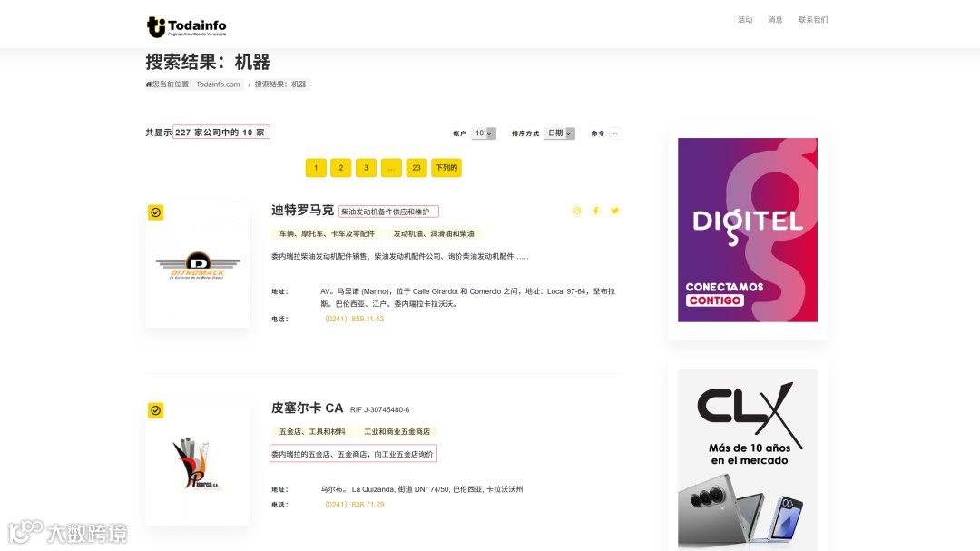Open the 账户 count dropdown showing 10

tap(483, 133)
